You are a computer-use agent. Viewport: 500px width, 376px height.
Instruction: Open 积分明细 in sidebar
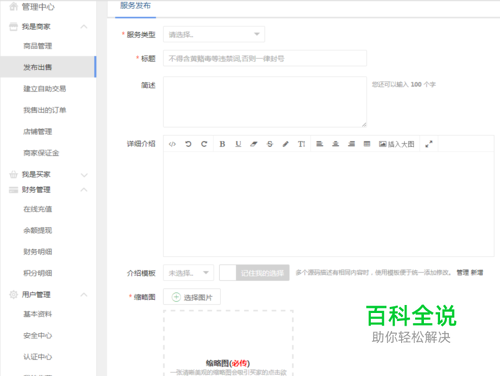pos(38,273)
